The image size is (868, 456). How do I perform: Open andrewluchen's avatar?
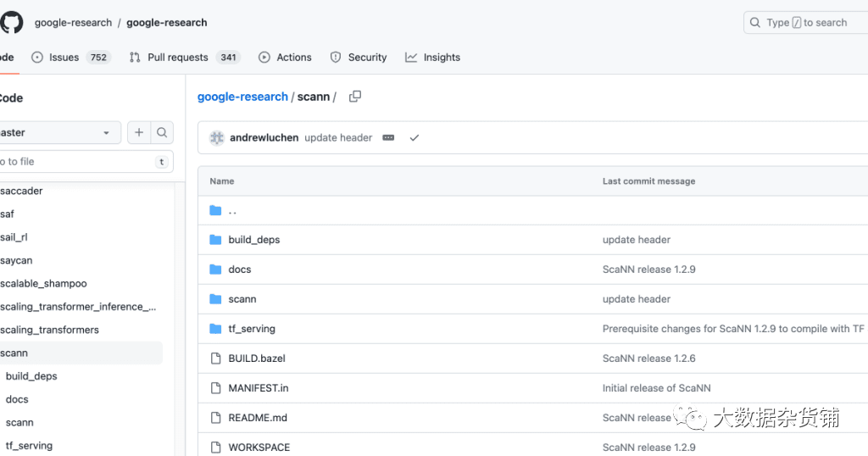coord(217,138)
